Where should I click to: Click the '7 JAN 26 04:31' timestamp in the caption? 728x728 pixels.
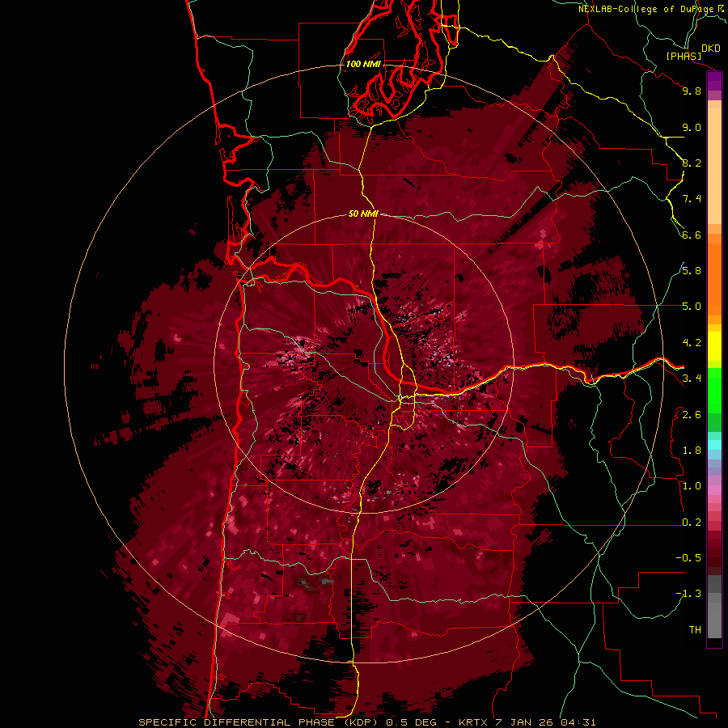click(546, 722)
